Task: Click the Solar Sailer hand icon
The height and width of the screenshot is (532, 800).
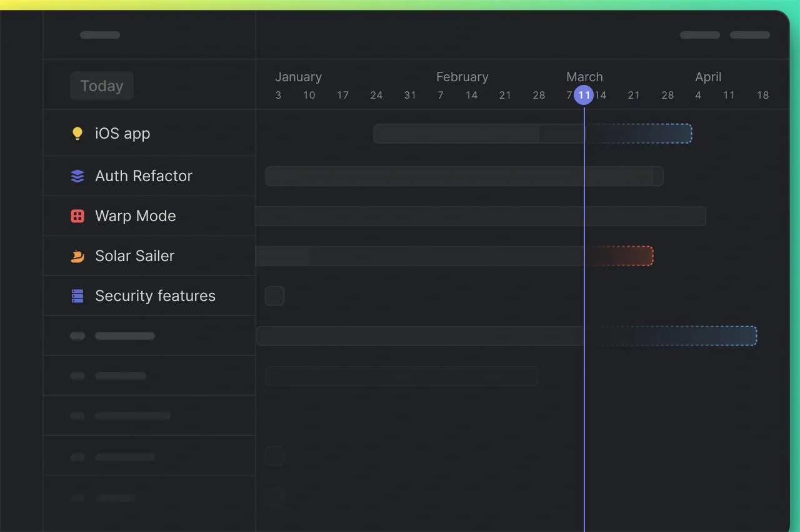Action: (77, 256)
